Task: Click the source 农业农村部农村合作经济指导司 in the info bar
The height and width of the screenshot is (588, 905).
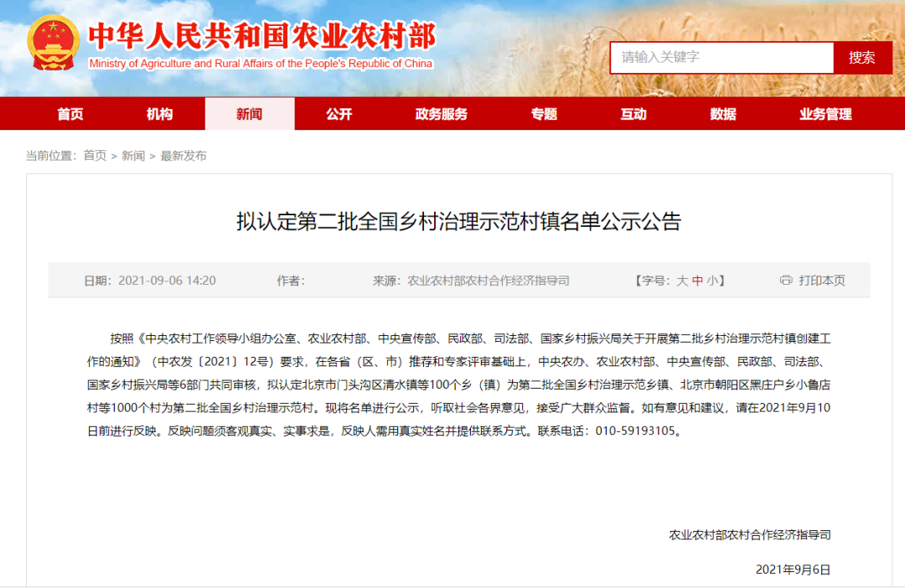Action: [x=489, y=281]
